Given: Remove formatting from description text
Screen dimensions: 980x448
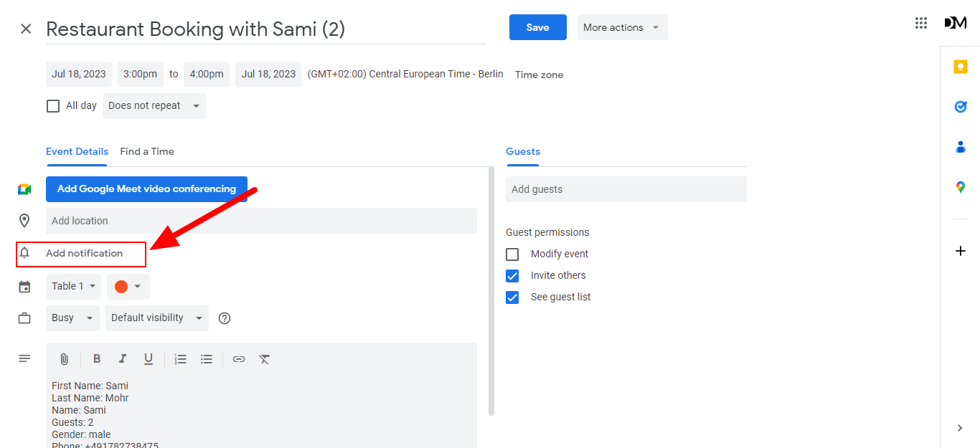Looking at the screenshot, I should click(x=264, y=358).
